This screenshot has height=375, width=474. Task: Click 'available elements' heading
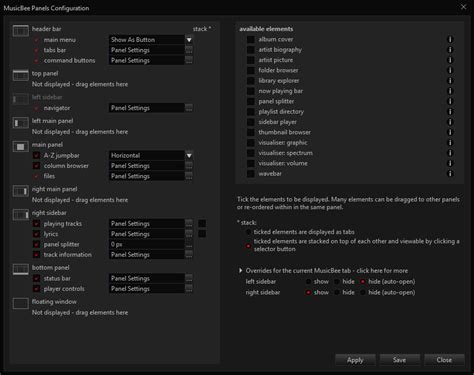266,29
